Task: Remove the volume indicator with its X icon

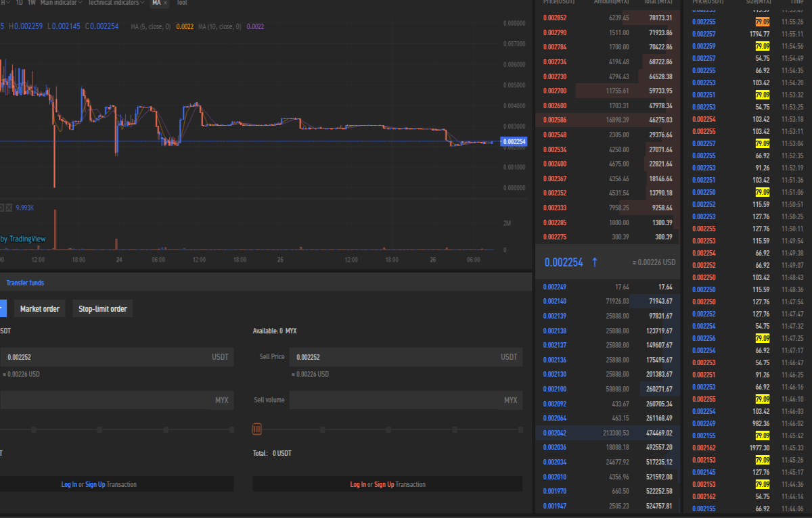Action: [9, 208]
